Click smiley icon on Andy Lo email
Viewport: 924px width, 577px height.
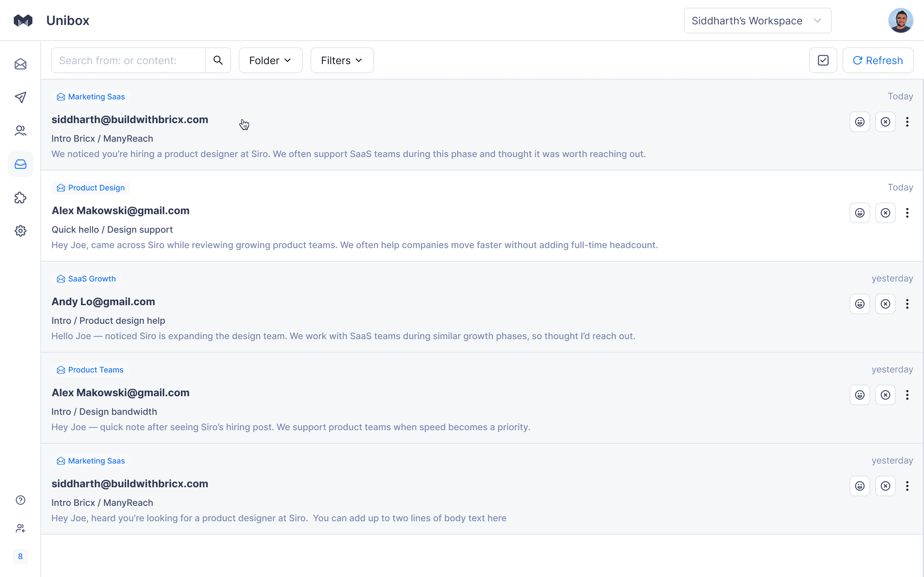tap(860, 304)
